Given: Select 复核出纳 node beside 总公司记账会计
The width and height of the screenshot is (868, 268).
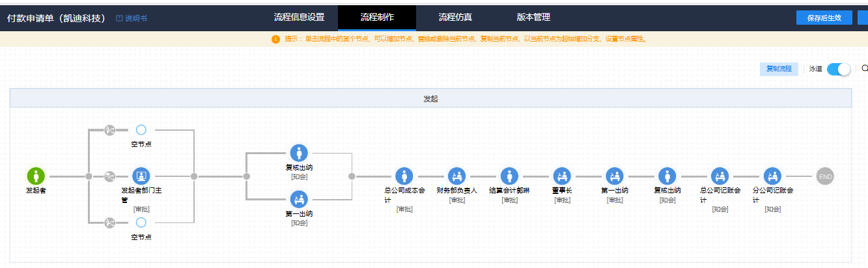Looking at the screenshot, I should (x=667, y=176).
